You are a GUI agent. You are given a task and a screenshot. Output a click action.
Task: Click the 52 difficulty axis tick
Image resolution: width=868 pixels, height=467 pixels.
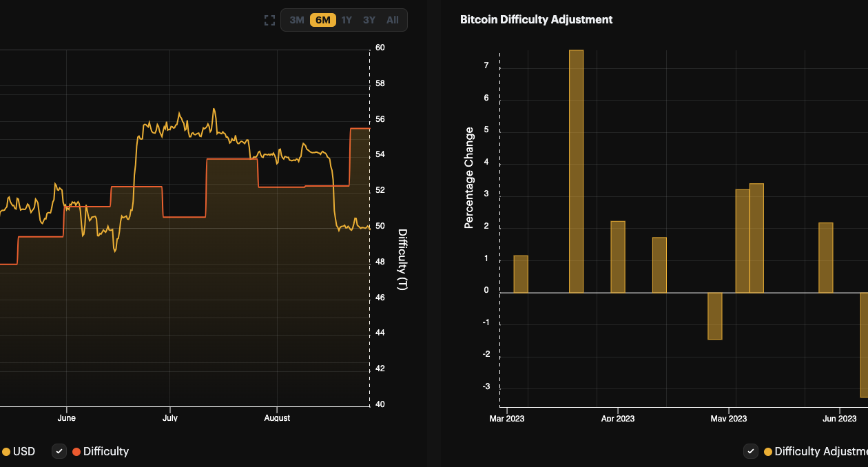coord(380,191)
